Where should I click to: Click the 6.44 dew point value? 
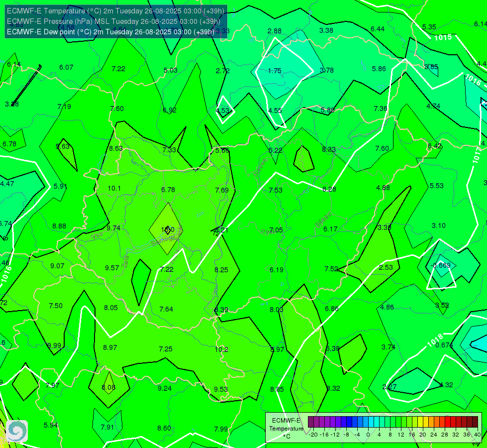378,29
